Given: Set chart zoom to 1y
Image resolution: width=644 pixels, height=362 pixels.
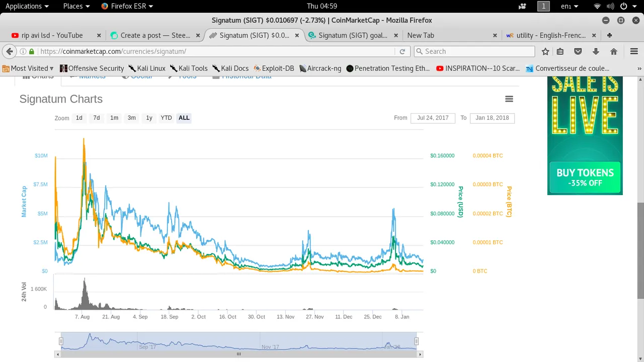Looking at the screenshot, I should click(x=149, y=118).
